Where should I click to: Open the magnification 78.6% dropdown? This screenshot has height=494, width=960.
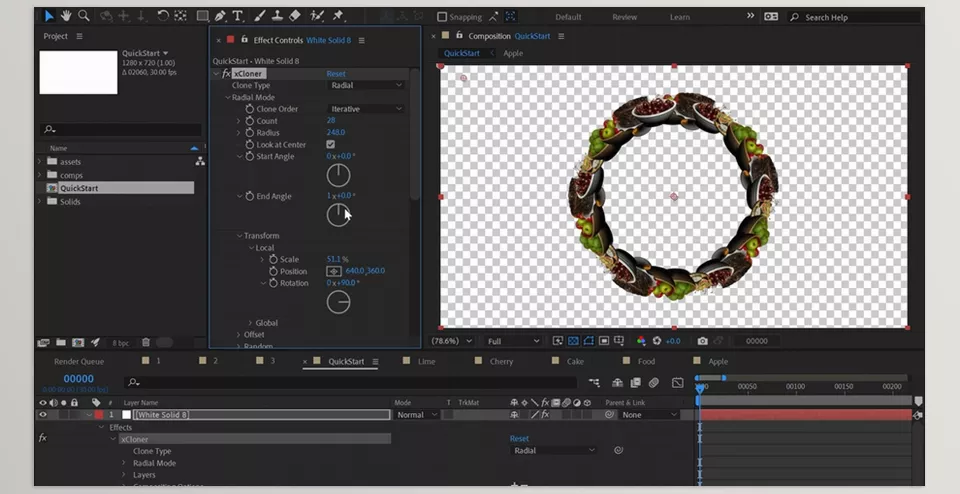coord(452,341)
